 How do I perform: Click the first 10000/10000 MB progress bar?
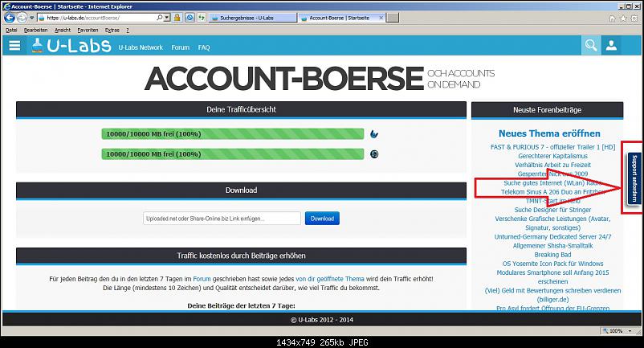pos(232,134)
